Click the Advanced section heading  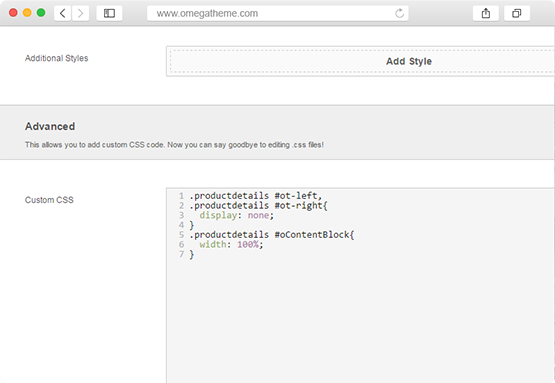tap(50, 126)
